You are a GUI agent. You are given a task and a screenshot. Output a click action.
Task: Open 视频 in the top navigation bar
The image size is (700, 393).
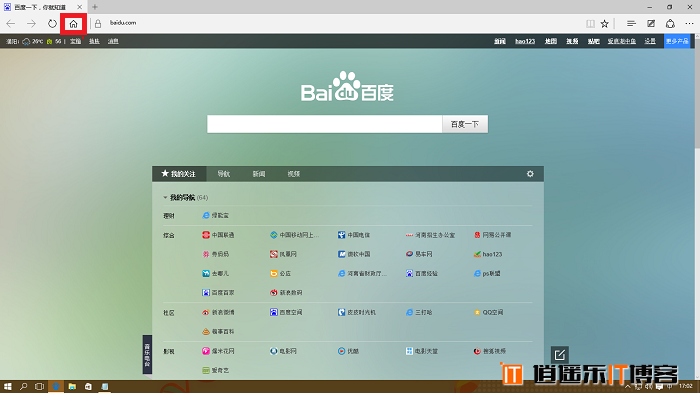pyautogui.click(x=572, y=41)
